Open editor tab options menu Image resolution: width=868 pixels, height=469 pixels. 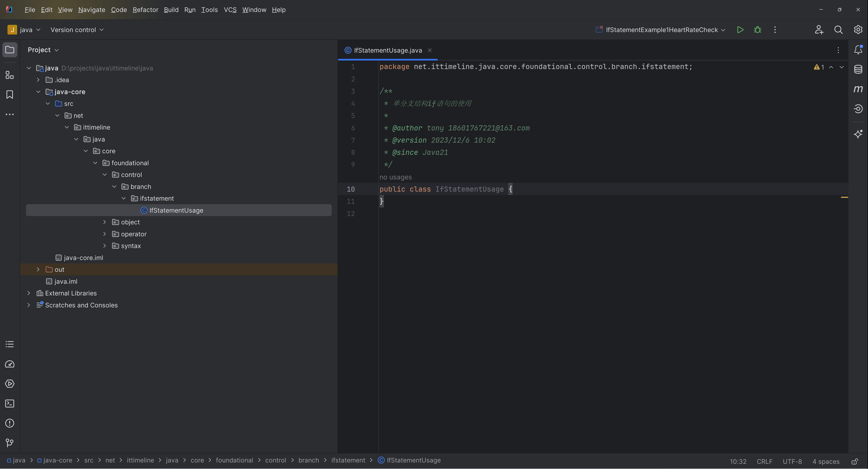pos(838,50)
